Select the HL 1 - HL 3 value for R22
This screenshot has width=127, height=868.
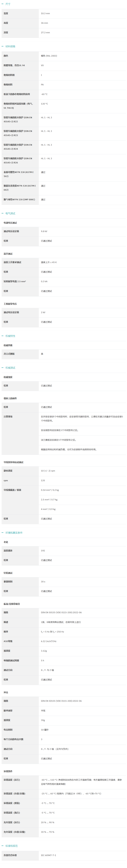click(x=46, y=118)
